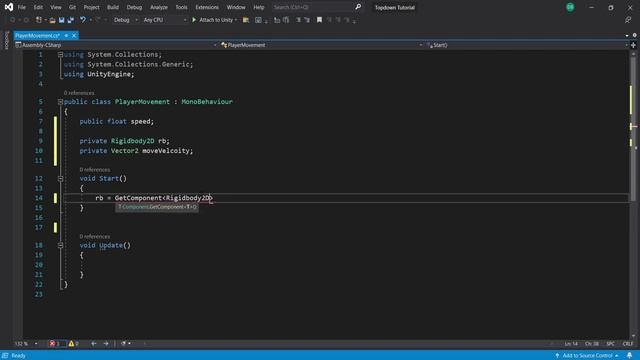Image resolution: width=640 pixels, height=360 pixels.
Task: Click the next issue right arrow
Action: click(x=106, y=344)
